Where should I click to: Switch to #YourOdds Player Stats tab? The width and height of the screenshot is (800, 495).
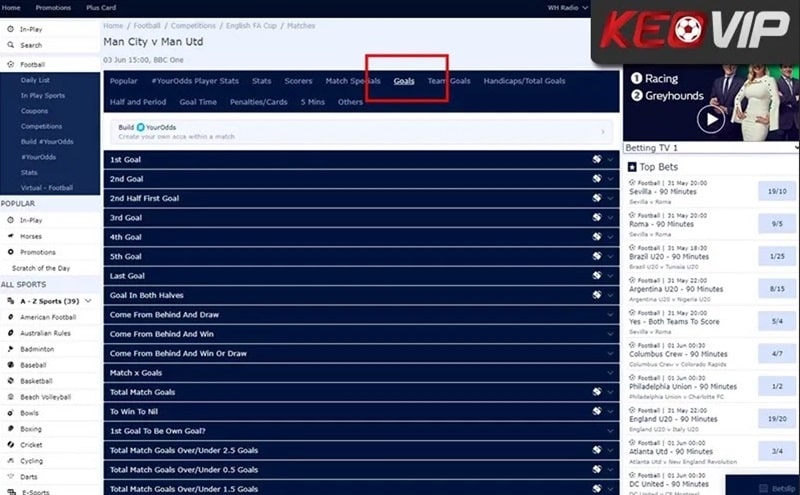pos(195,81)
